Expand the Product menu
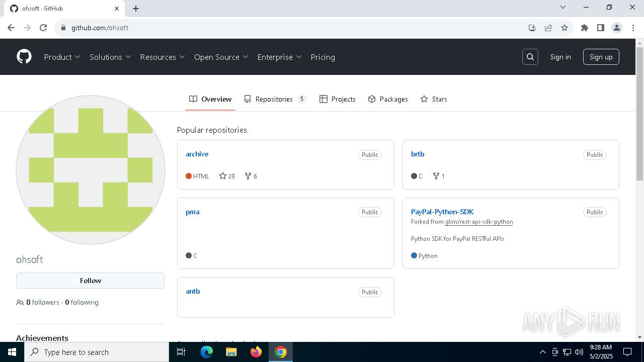 (x=62, y=57)
